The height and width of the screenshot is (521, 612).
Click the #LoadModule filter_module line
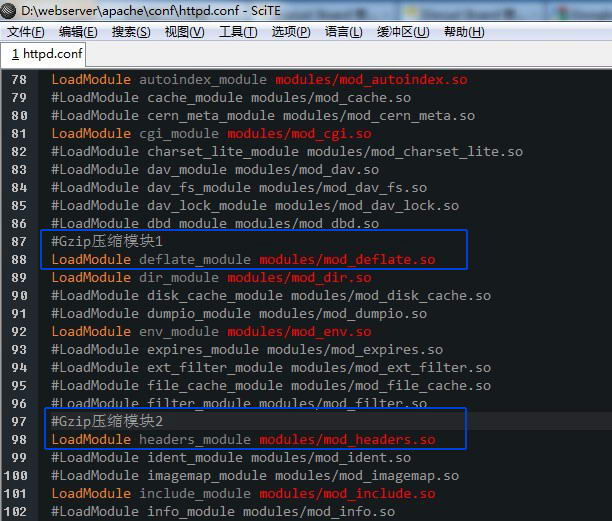[239, 403]
